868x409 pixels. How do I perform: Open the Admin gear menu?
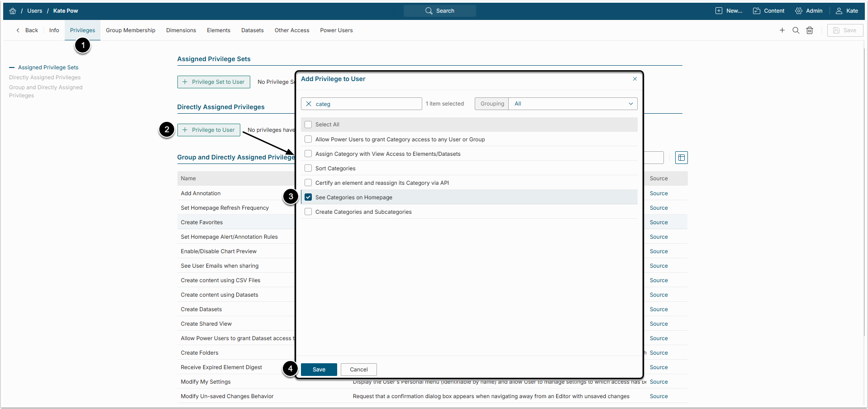809,11
